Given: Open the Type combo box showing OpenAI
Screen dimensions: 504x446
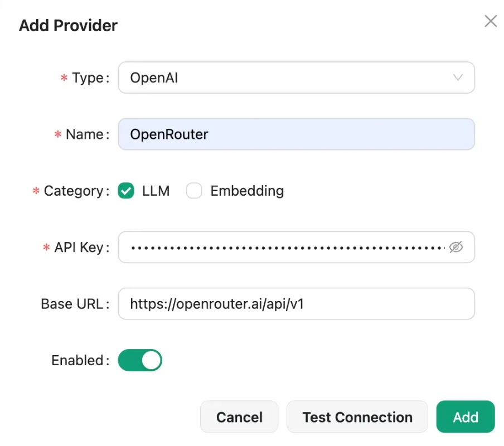Looking at the screenshot, I should point(290,77).
